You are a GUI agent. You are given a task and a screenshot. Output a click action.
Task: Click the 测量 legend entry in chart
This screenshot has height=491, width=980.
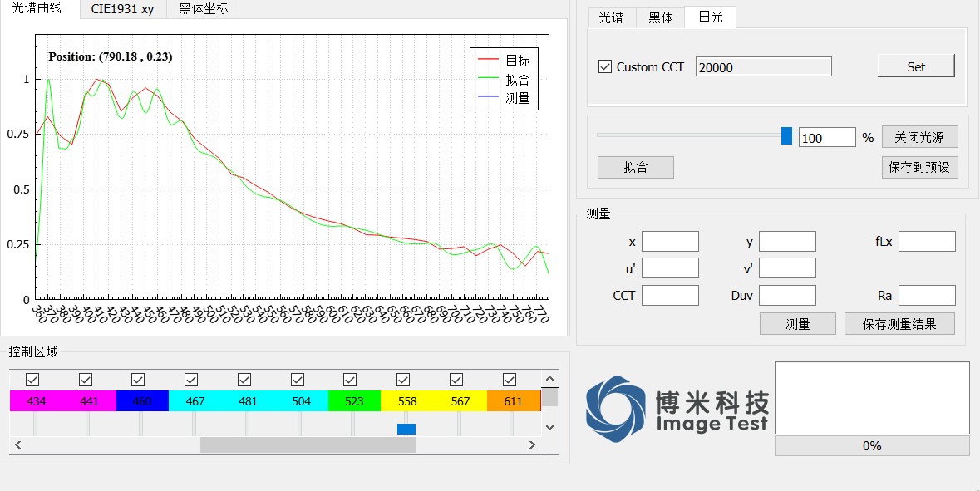click(504, 98)
